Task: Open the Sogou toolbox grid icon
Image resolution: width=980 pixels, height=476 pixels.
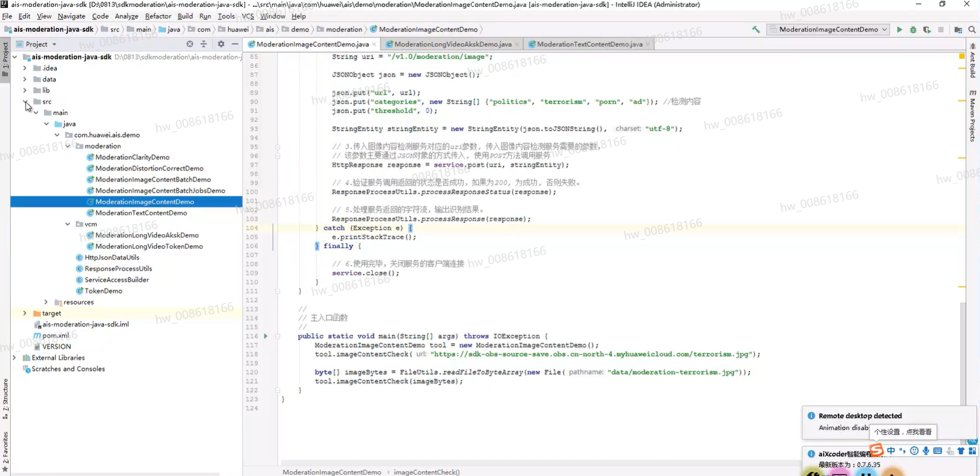Action: (973, 451)
